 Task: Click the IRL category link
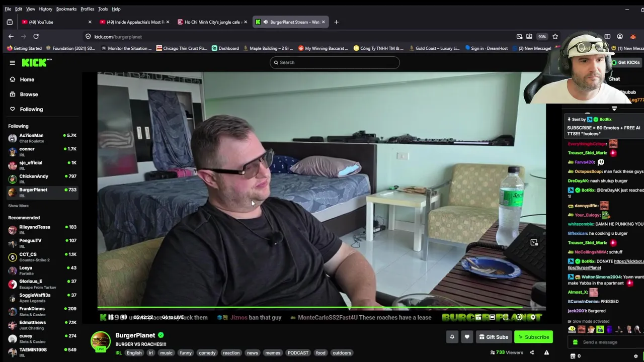119,353
